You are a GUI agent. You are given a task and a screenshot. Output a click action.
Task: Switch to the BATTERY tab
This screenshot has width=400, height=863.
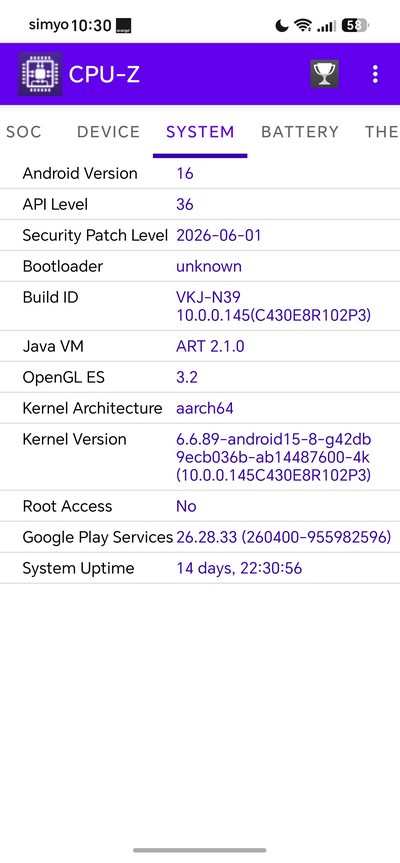pyautogui.click(x=300, y=132)
